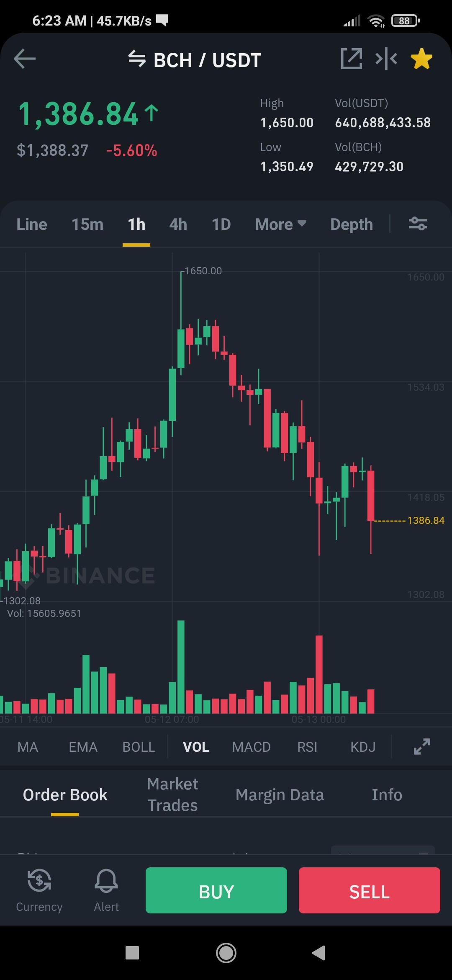Tap the Android home navigation button
Image resolution: width=452 pixels, height=980 pixels.
click(x=226, y=953)
